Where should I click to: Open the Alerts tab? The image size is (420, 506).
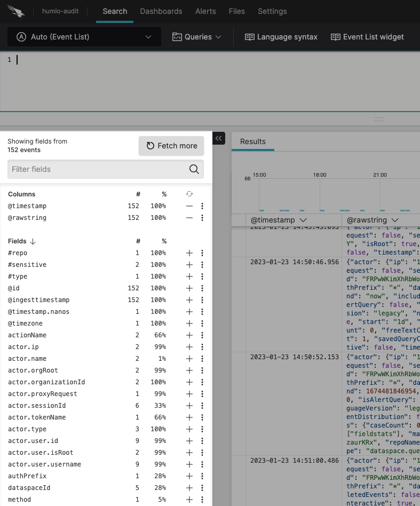click(205, 11)
